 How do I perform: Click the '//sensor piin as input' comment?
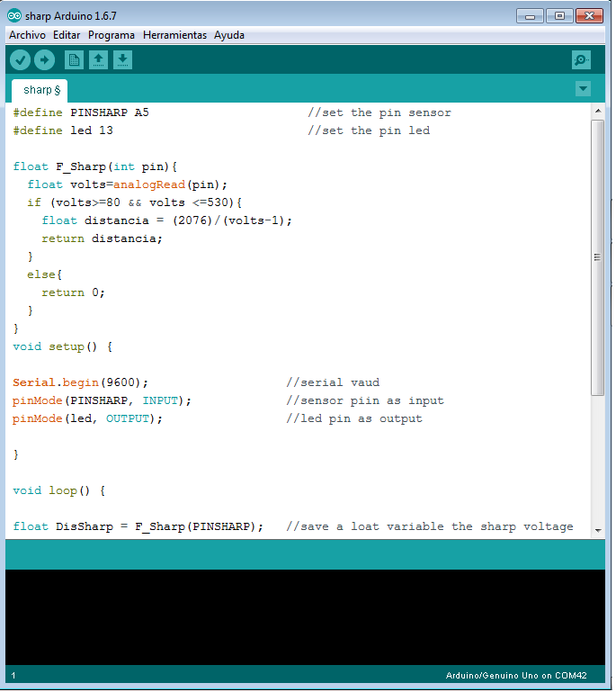point(365,400)
